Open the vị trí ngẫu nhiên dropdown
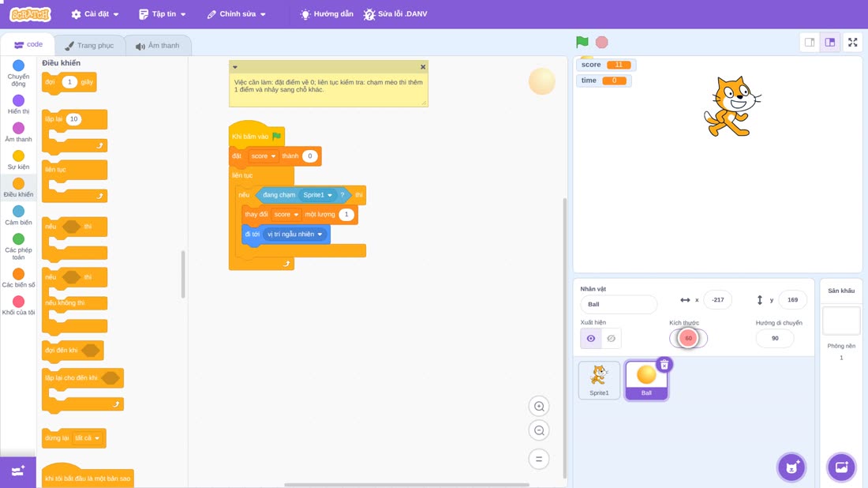The height and width of the screenshot is (488, 868). pos(294,235)
